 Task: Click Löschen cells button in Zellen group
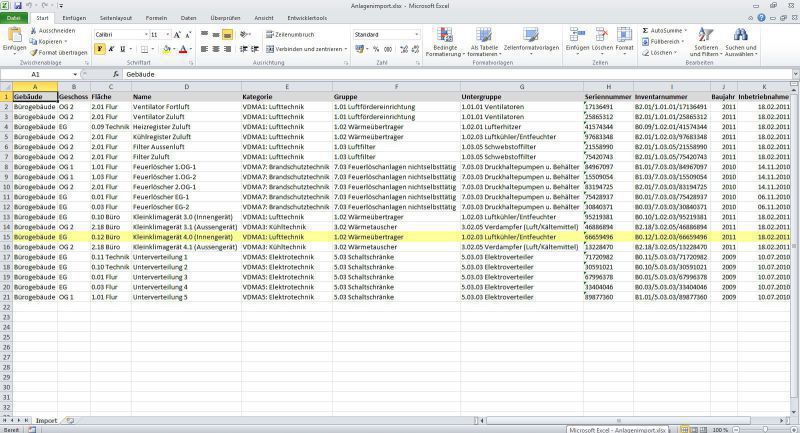pos(602,40)
